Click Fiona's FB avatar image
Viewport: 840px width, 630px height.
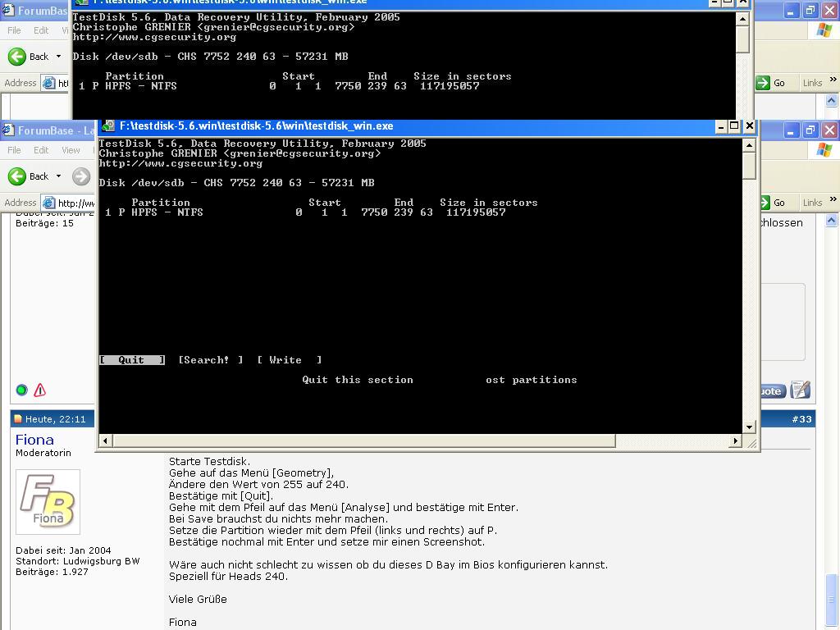point(48,502)
